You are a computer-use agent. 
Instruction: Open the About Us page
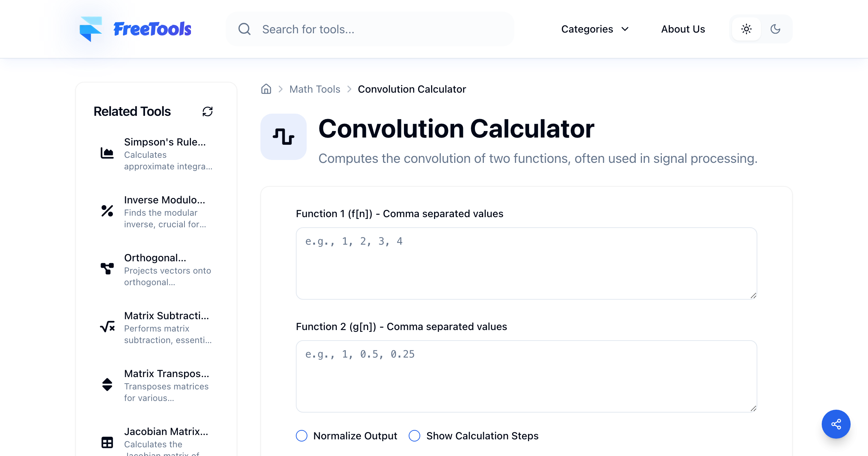click(683, 29)
